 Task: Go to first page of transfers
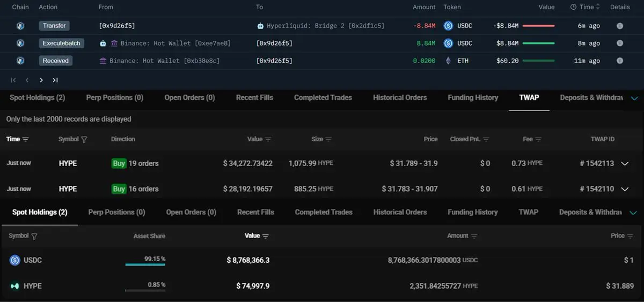pyautogui.click(x=13, y=80)
